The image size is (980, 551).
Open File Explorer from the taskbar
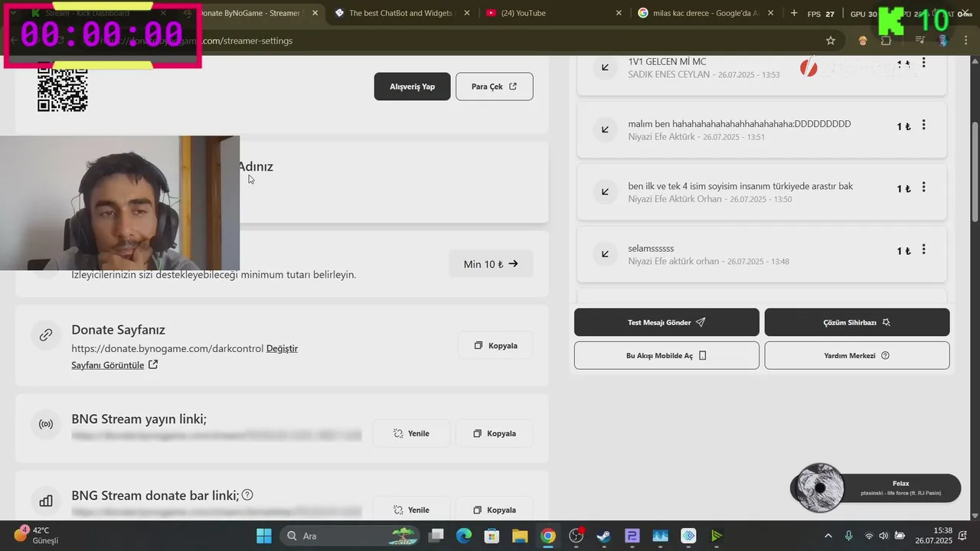520,536
